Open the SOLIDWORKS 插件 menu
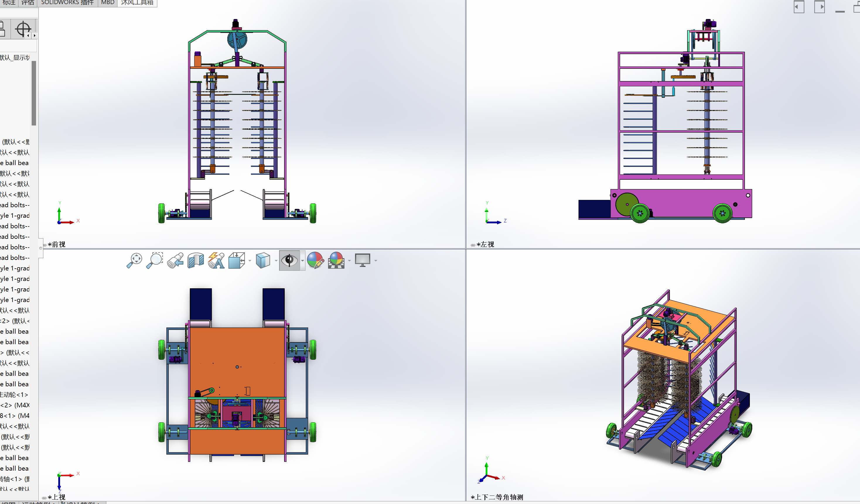Screen dimensions: 860x504 67,2
